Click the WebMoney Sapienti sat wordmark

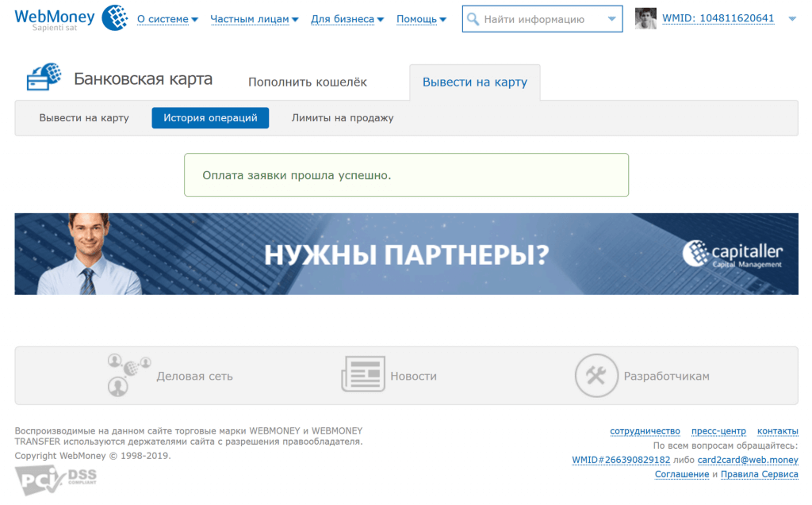point(55,20)
